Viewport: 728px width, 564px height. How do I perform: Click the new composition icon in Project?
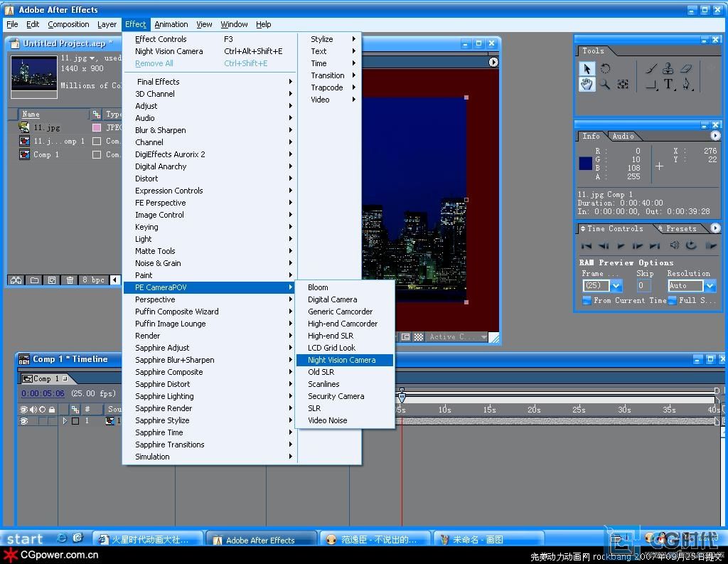(52, 280)
